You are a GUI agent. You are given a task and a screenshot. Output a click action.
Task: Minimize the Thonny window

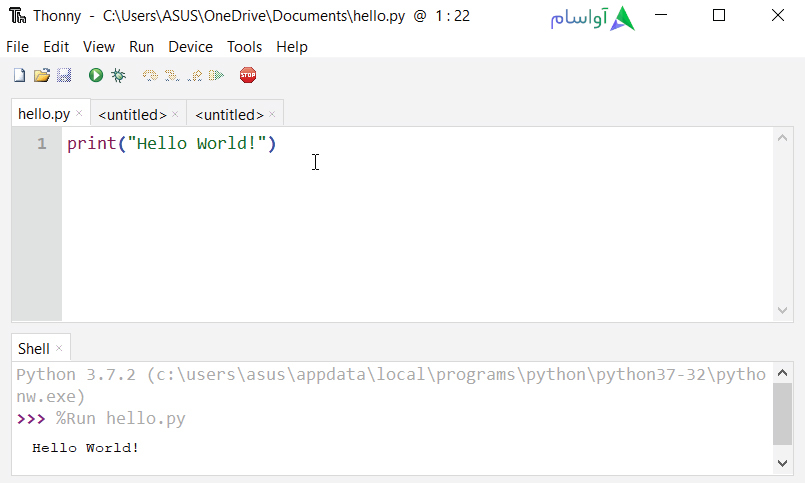[x=661, y=15]
